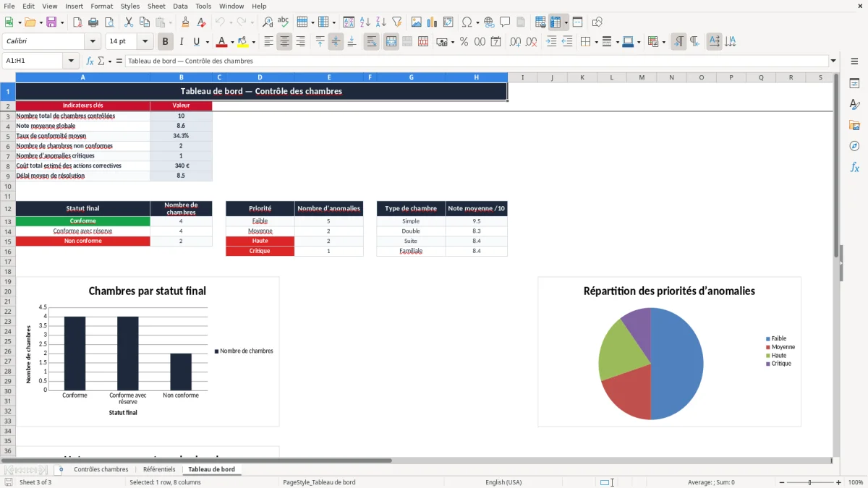Screen dimensions: 868x488
Task: Open the Font Size dropdown
Action: click(x=145, y=42)
